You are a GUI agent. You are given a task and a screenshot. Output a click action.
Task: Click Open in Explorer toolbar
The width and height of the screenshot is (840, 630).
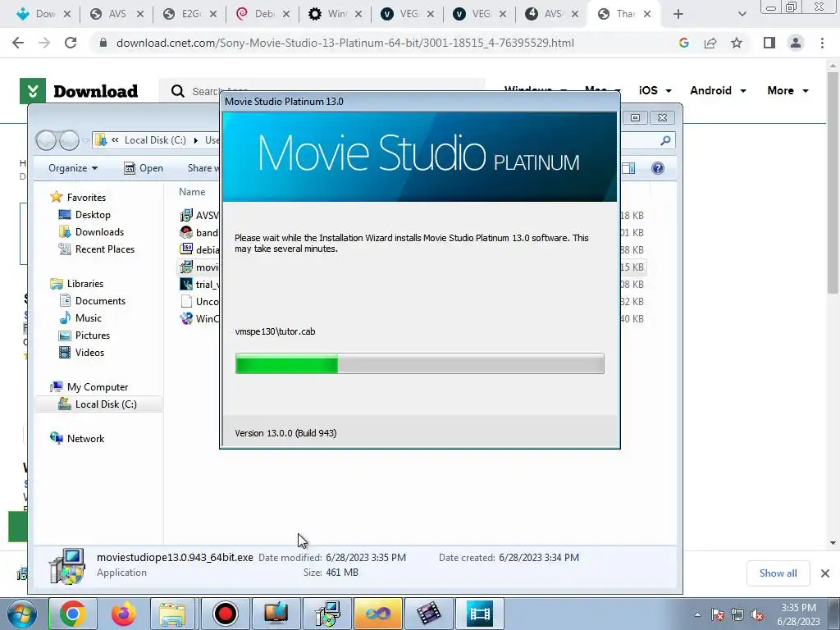pos(144,168)
